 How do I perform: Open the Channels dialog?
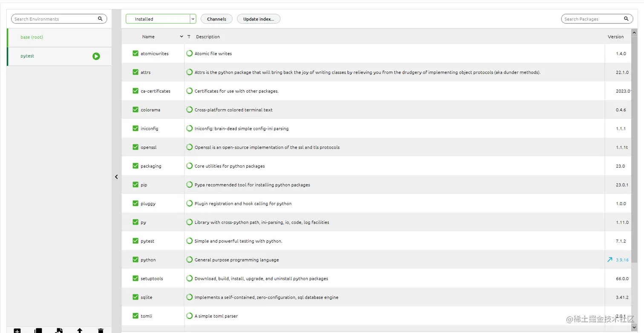coord(216,19)
